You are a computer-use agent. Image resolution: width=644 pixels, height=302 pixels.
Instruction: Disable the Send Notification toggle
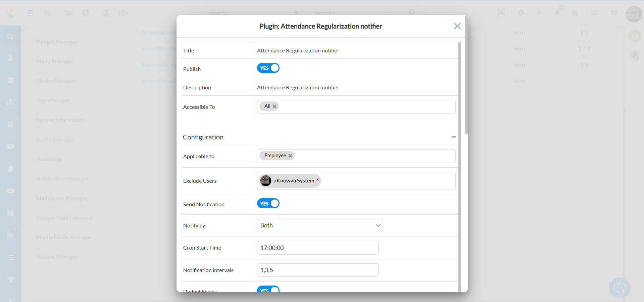(268, 204)
